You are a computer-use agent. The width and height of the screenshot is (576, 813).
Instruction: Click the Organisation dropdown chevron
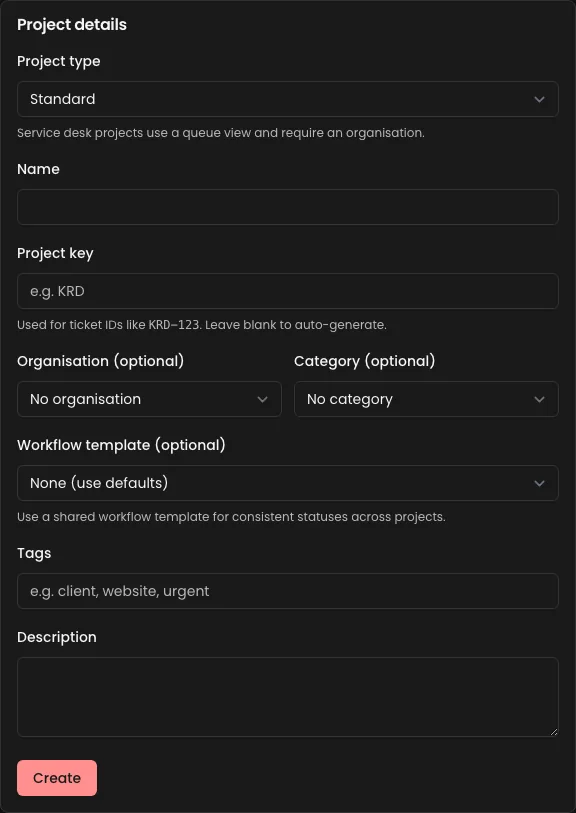pyautogui.click(x=262, y=399)
